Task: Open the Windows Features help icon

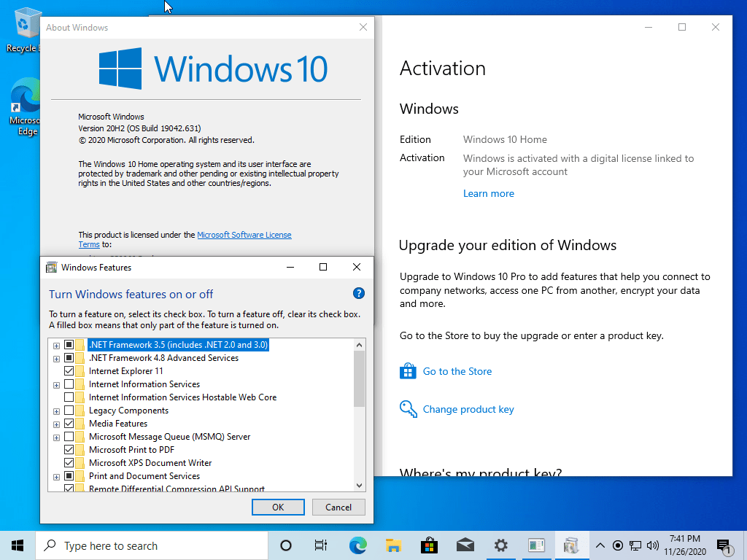Action: 359,293
